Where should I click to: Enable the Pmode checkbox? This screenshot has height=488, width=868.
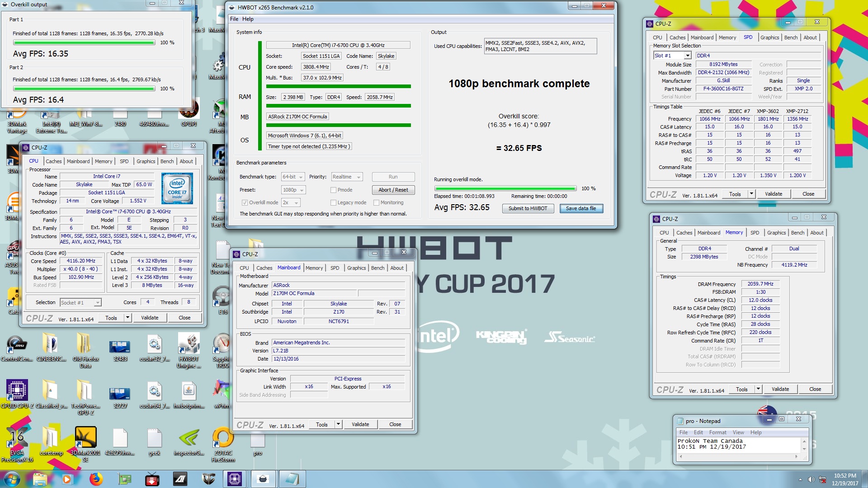(x=333, y=190)
